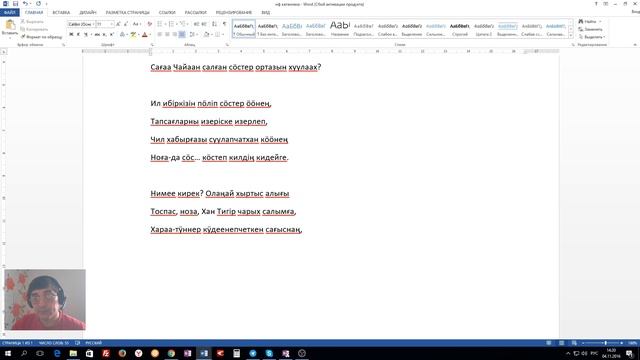This screenshot has width=640, height=360.
Task: Open the Multilevel list dropdown
Action: click(183, 24)
